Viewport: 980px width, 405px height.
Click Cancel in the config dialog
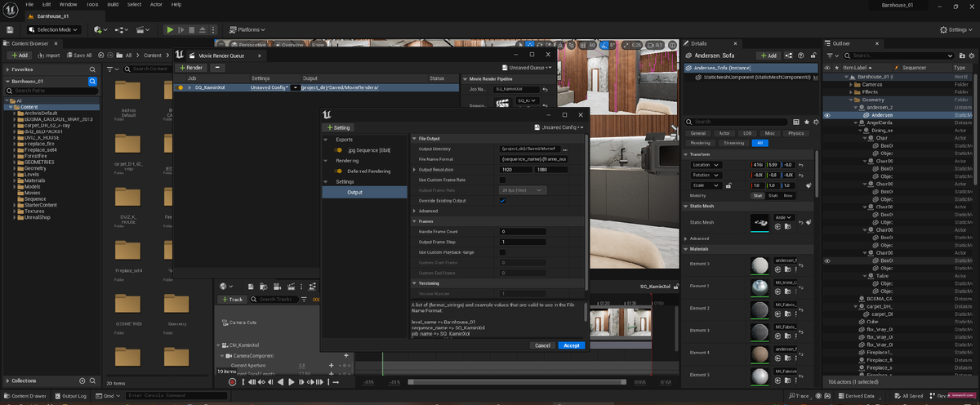(x=542, y=345)
